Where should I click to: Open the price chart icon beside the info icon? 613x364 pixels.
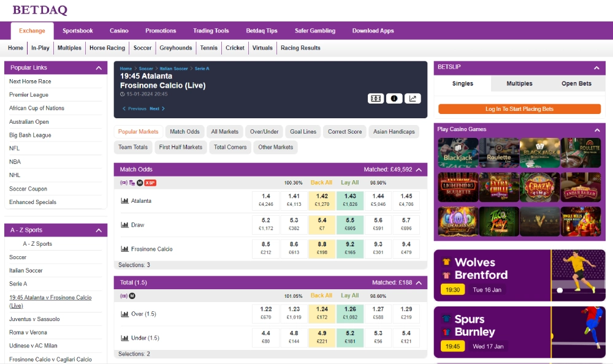point(412,98)
